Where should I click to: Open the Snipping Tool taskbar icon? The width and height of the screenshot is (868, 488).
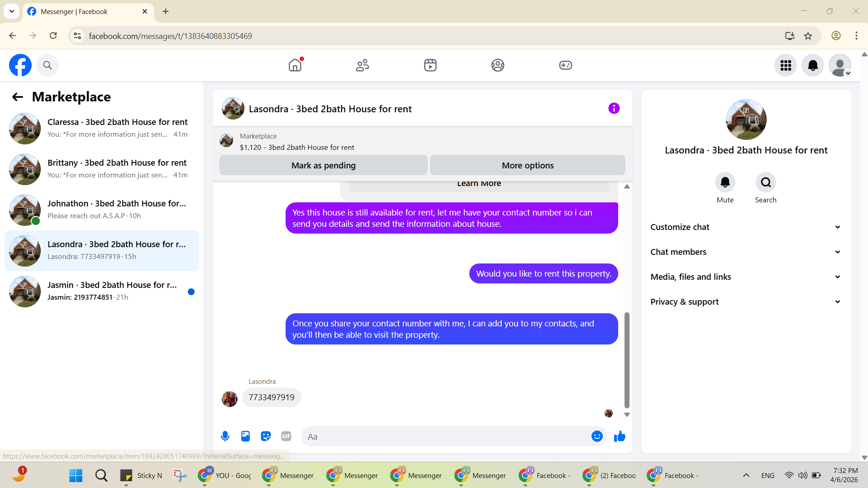click(x=180, y=475)
